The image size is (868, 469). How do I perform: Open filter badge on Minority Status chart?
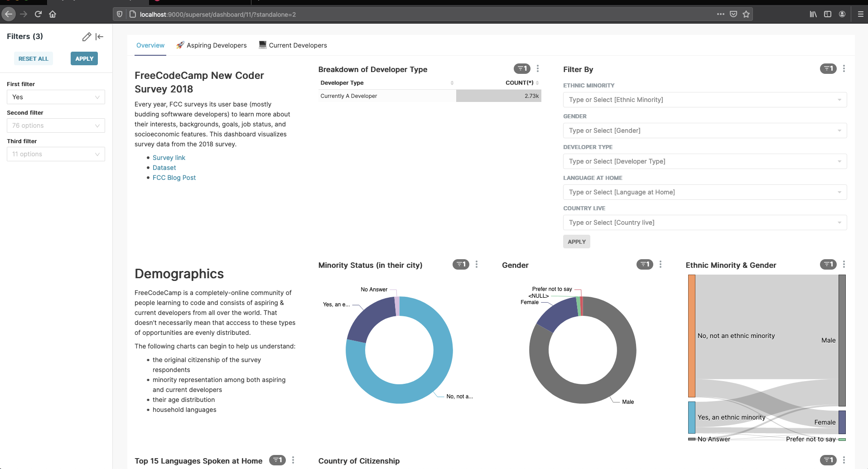461,264
